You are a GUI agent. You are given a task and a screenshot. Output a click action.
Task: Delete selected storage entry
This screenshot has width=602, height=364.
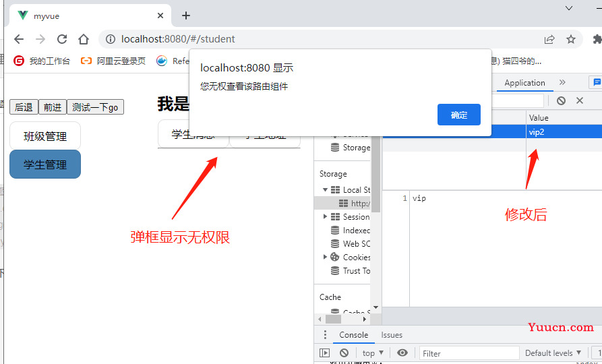pos(580,100)
